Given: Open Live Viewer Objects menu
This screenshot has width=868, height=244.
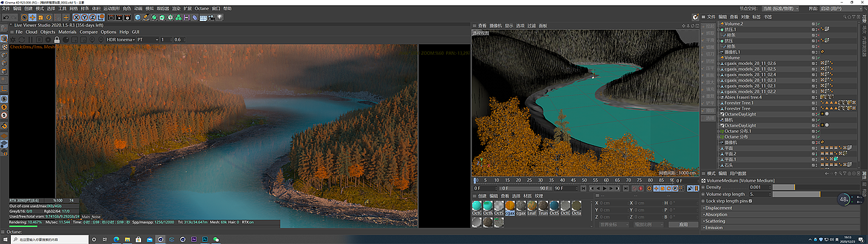Looking at the screenshot, I should pos(47,32).
